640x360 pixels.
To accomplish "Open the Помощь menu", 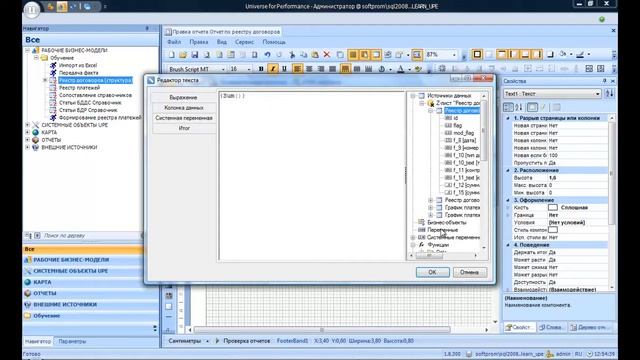I will pyautogui.click(x=274, y=42).
